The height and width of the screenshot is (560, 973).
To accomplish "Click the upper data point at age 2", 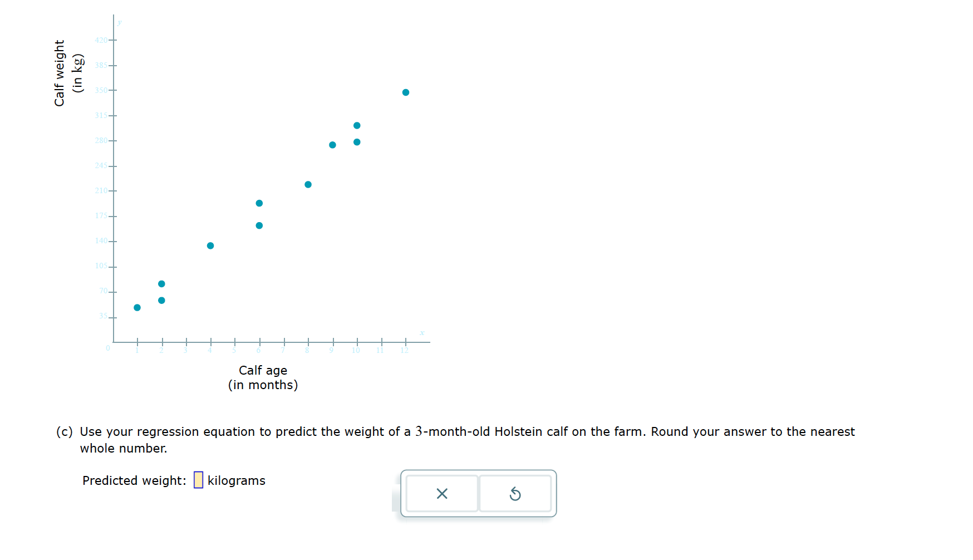I will (161, 283).
